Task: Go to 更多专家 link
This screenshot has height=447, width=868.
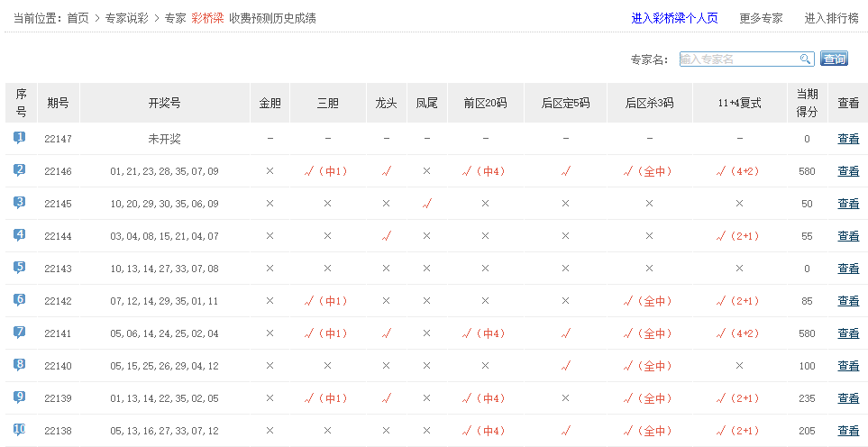Action: 761,18
